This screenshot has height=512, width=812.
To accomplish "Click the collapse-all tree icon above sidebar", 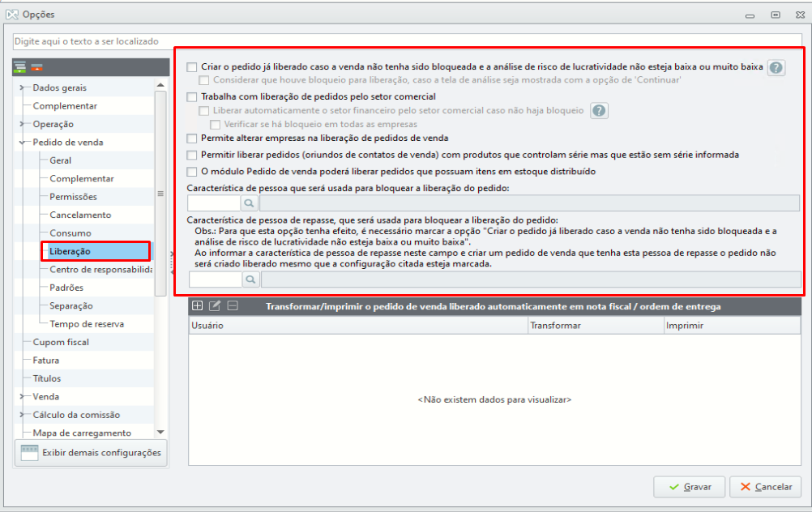I will coord(36,66).
